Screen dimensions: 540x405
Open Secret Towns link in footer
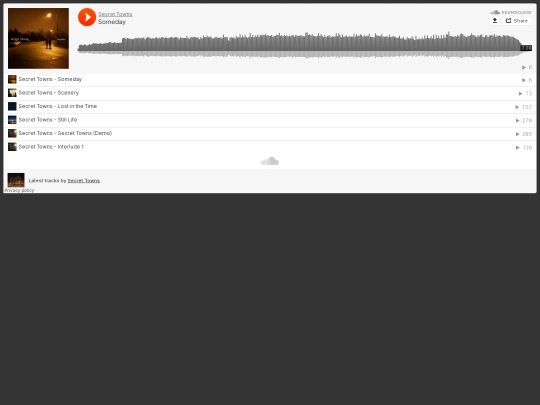click(84, 180)
